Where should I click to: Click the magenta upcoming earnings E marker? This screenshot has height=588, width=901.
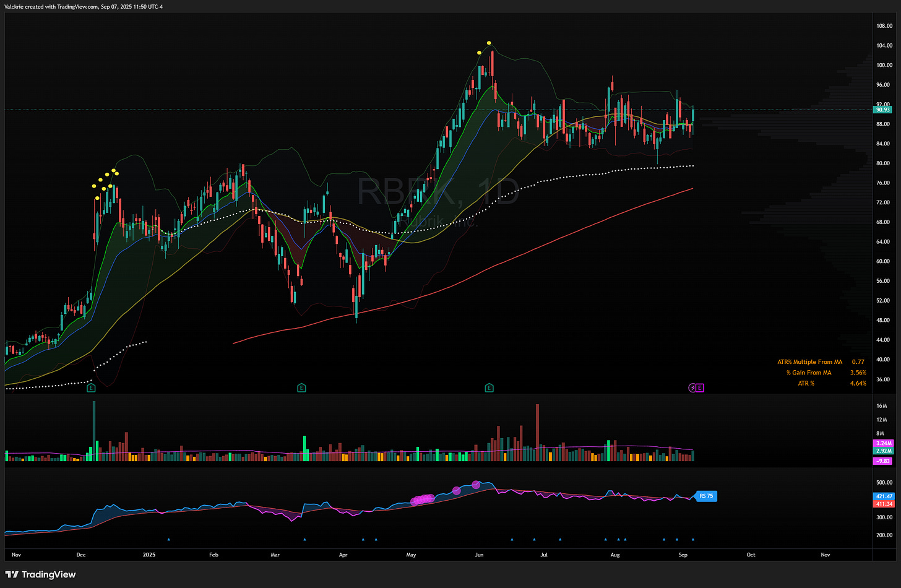tap(700, 388)
